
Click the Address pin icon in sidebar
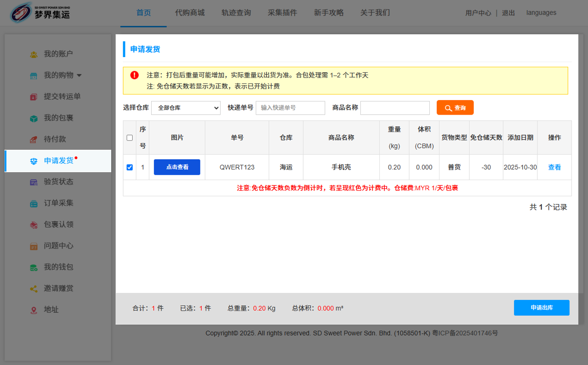click(34, 310)
